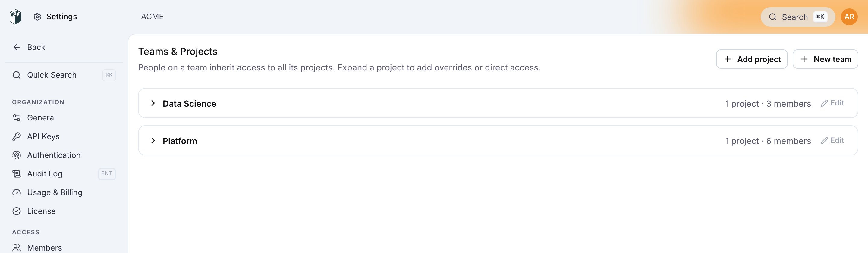Click the ACME organization name
The height and width of the screenshot is (253, 868).
[152, 17]
